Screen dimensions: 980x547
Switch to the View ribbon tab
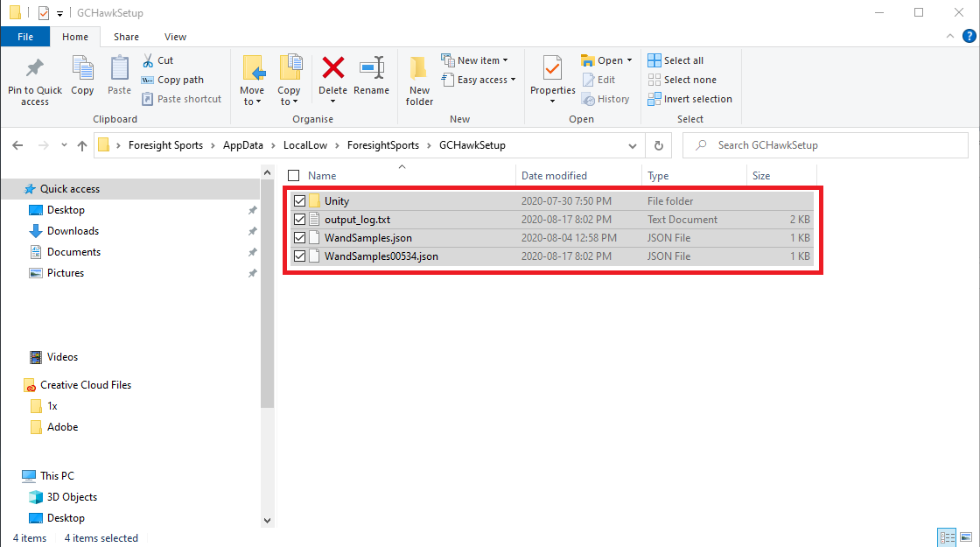[176, 37]
